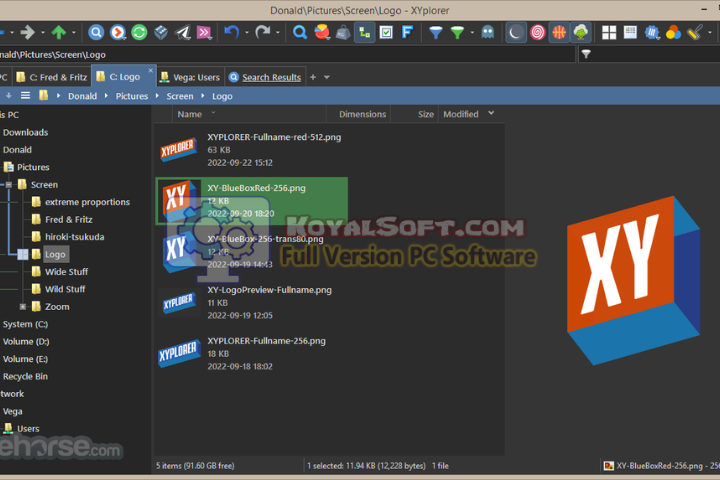The height and width of the screenshot is (480, 720).
Task: Select file XYPLORER-Fullname-red-512.png
Action: (x=274, y=137)
